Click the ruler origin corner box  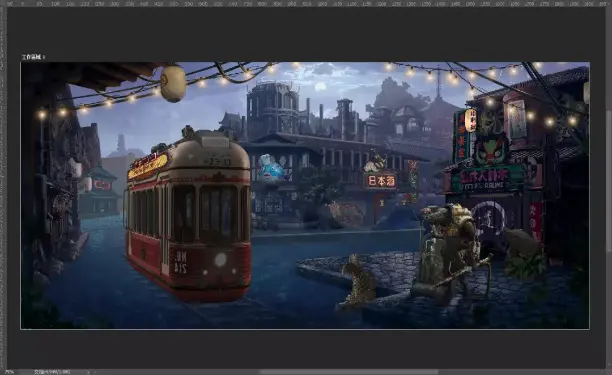coord(3,3)
